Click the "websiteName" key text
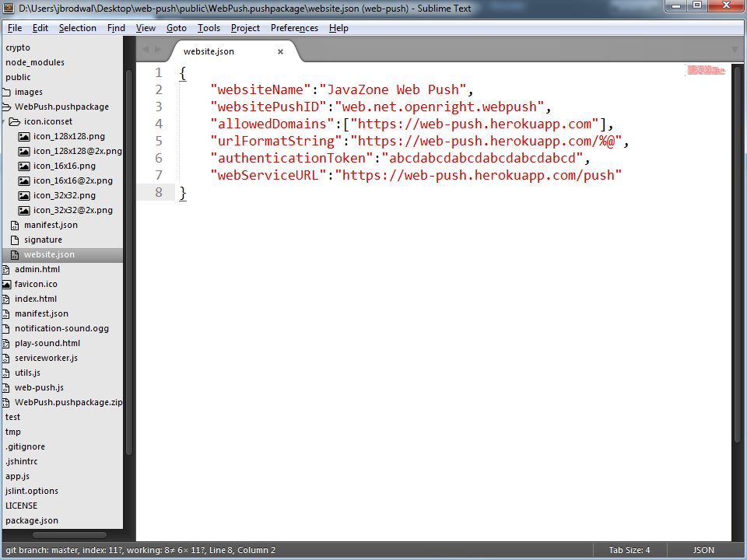The width and height of the screenshot is (747, 560). pyautogui.click(x=261, y=89)
